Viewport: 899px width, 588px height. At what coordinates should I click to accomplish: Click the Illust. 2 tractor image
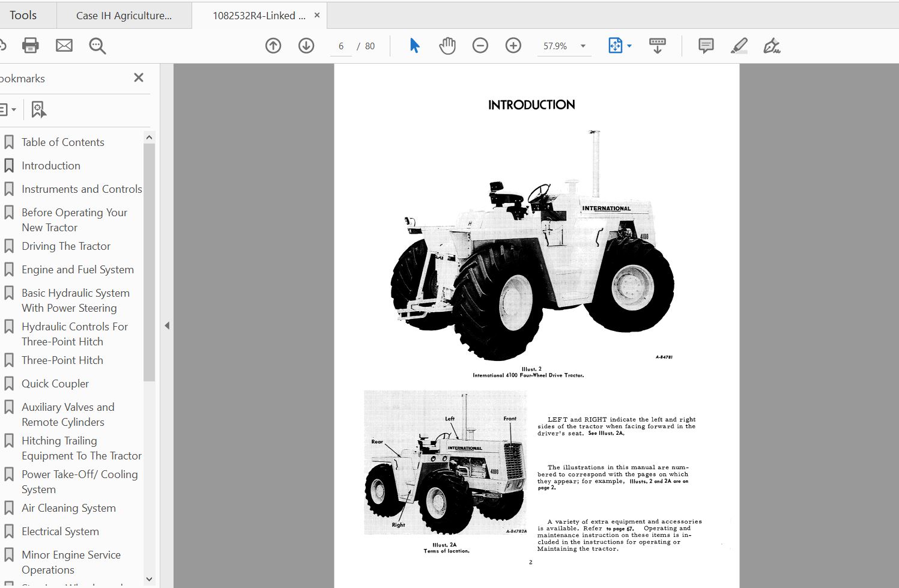pos(533,245)
